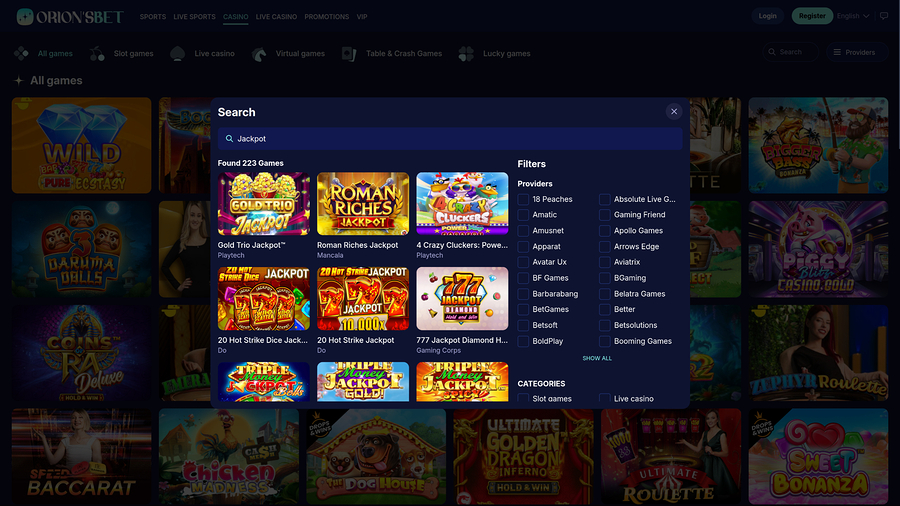Open the SPORTS menu

[153, 17]
